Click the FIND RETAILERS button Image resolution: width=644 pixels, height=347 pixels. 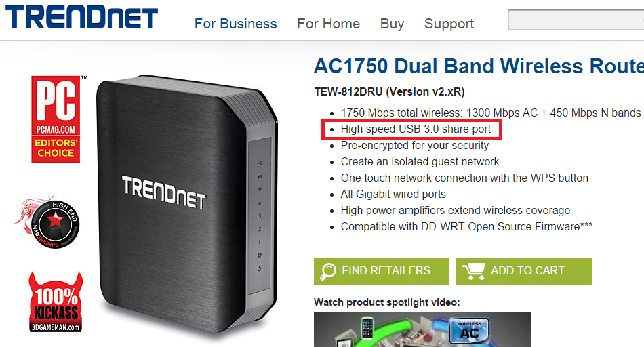382,271
